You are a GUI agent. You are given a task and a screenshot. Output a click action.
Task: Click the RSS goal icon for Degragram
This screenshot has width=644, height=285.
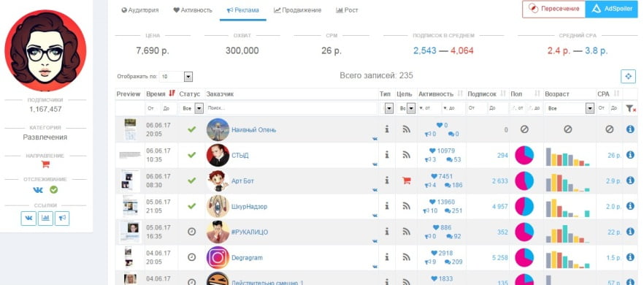[x=406, y=257]
